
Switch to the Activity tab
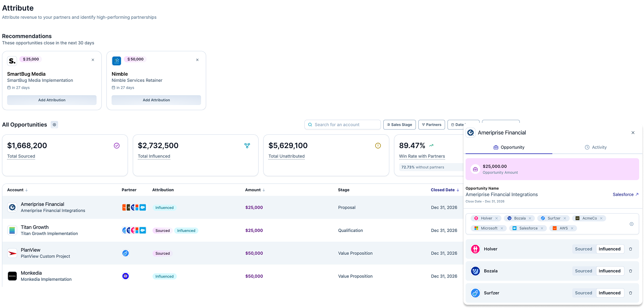pos(596,147)
